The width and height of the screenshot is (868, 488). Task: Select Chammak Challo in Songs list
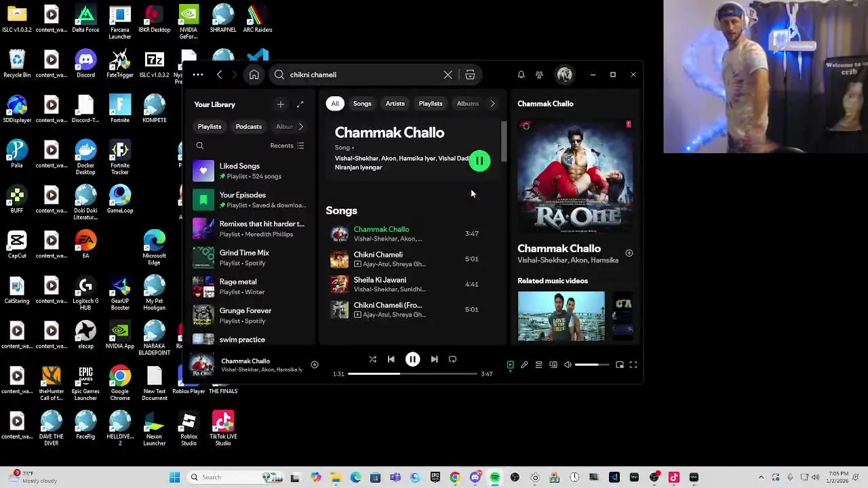pyautogui.click(x=412, y=234)
